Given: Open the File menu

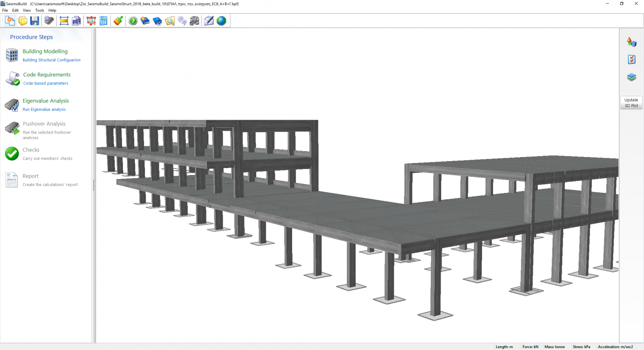Looking at the screenshot, I should pyautogui.click(x=5, y=10).
